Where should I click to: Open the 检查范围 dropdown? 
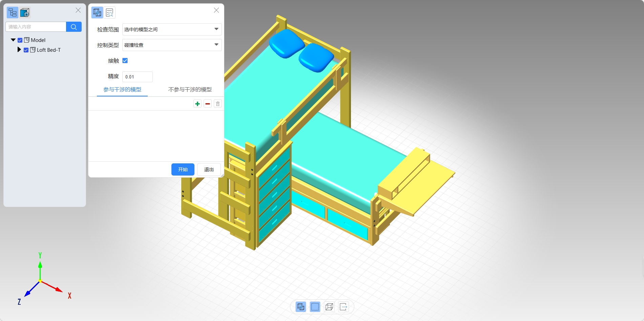click(x=172, y=29)
